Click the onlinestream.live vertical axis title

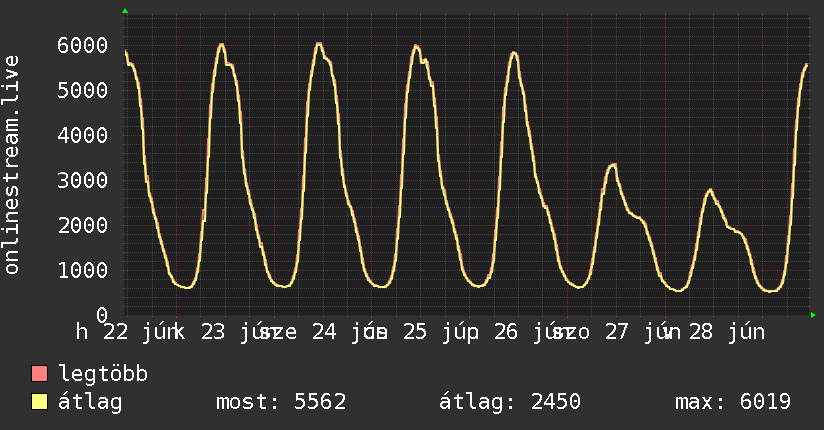click(x=11, y=165)
